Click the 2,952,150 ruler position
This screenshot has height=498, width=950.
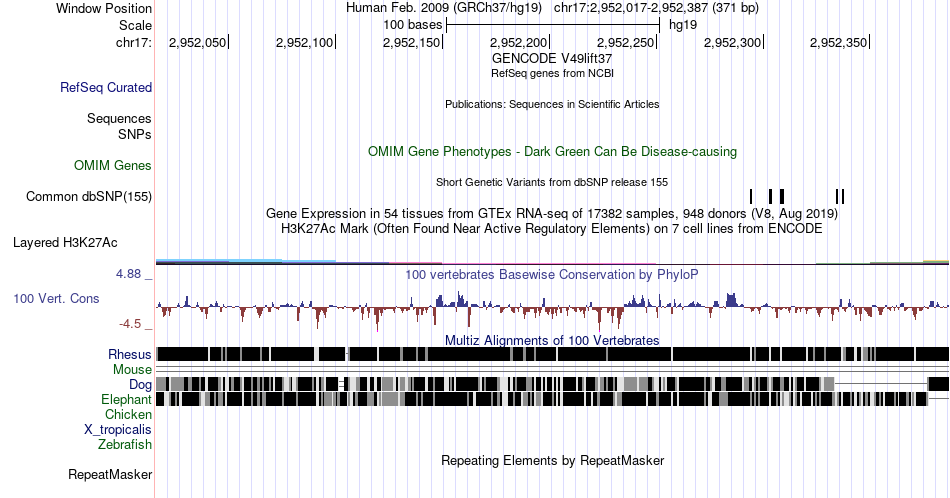tap(411, 42)
